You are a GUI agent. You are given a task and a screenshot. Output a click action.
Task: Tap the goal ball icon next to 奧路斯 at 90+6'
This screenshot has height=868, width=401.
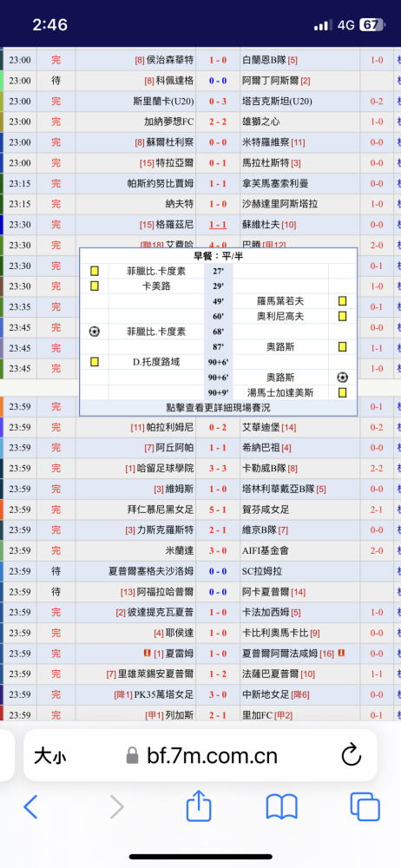[x=342, y=378]
